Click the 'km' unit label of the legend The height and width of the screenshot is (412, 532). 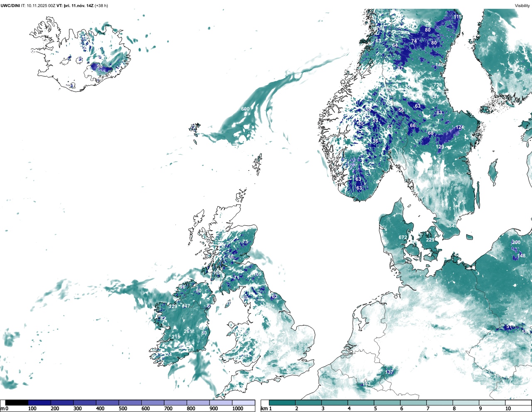264,409
